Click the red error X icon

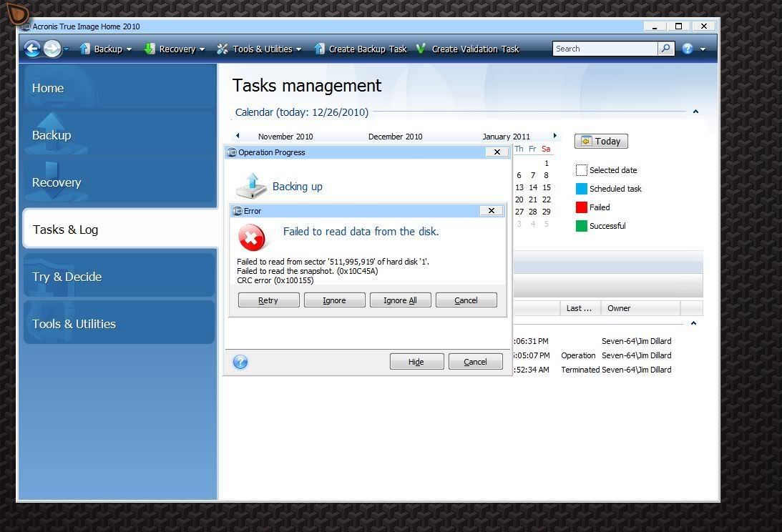point(253,237)
